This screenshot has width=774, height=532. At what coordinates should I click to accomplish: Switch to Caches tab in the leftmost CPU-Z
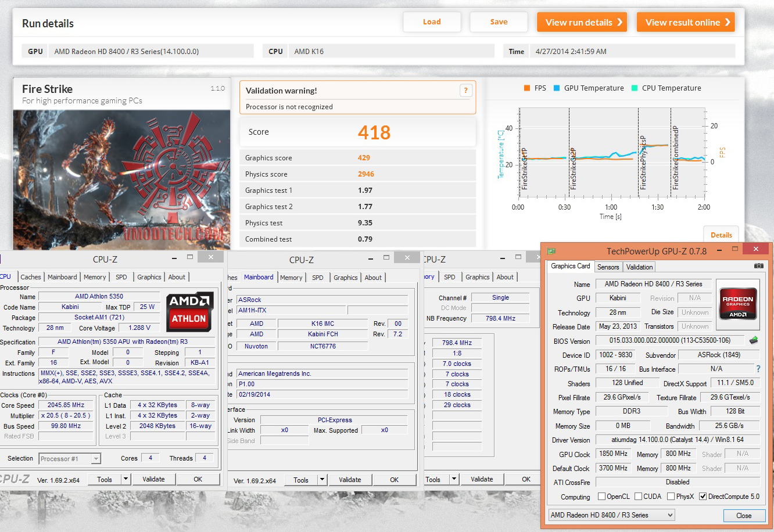click(31, 277)
